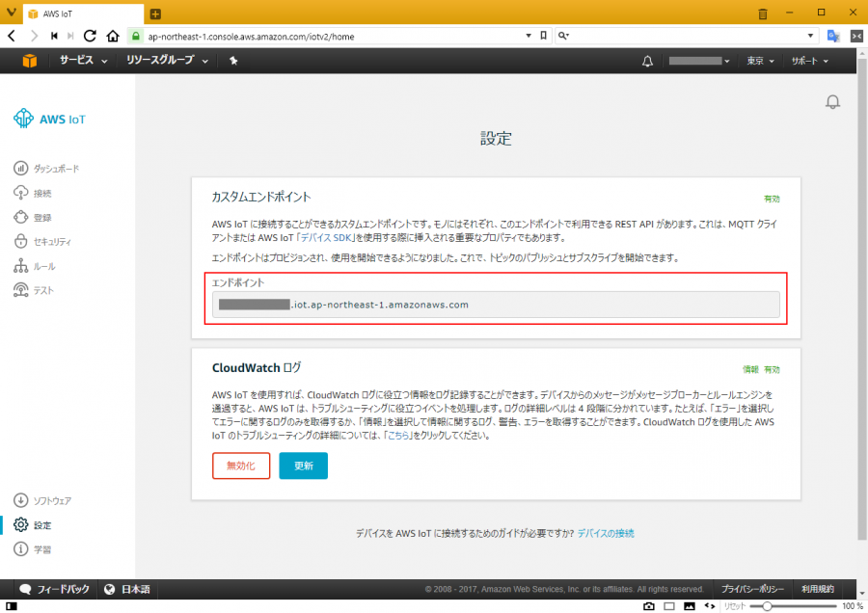Open the closed tabs trash icon

pyautogui.click(x=763, y=13)
